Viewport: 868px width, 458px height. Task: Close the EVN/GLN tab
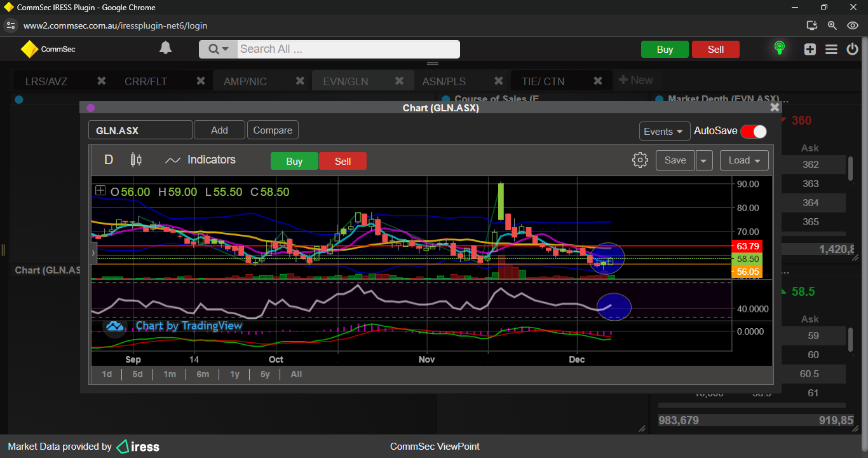click(400, 81)
